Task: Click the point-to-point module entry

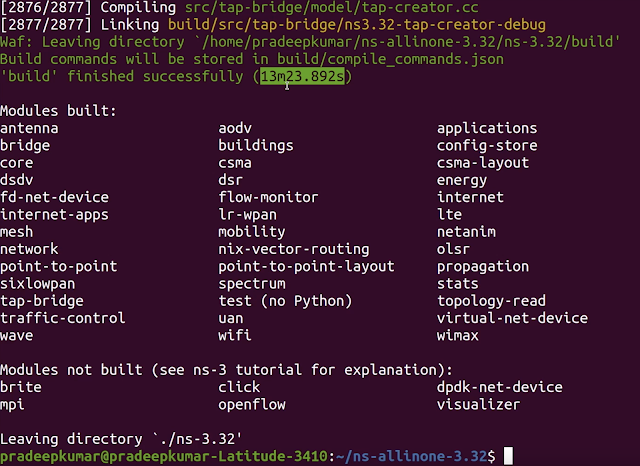Action: [x=58, y=266]
